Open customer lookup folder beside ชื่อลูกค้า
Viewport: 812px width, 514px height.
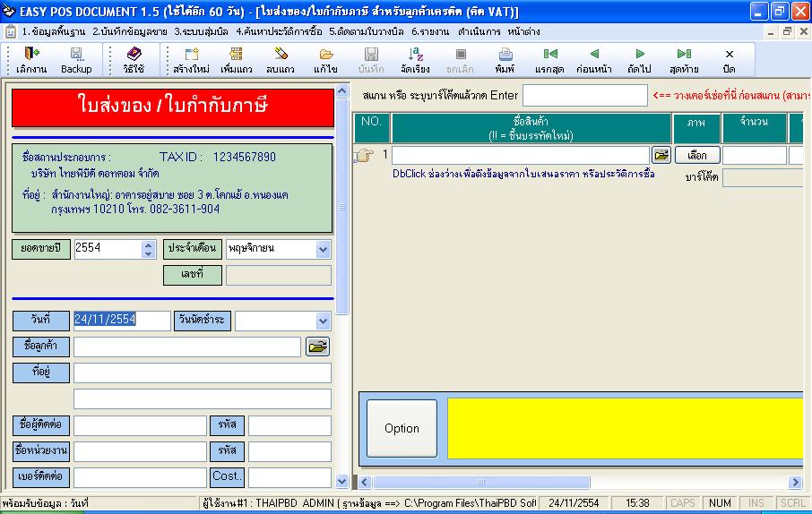point(318,347)
